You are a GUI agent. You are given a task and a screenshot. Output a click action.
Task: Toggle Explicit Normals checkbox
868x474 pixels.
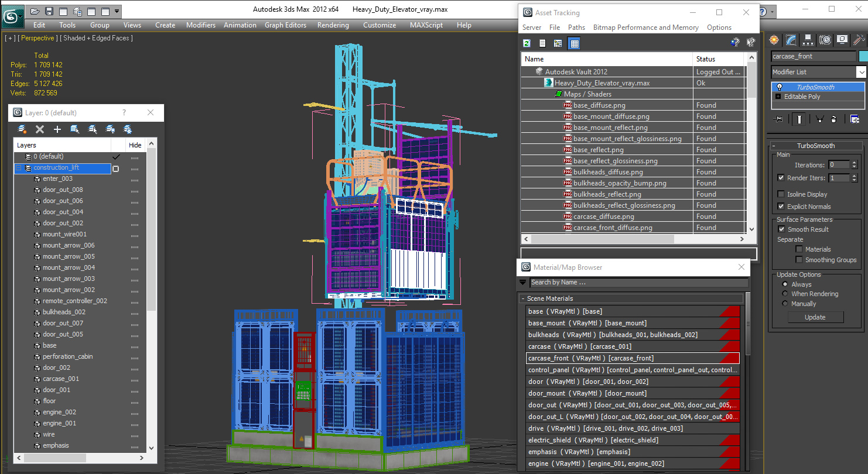(781, 207)
